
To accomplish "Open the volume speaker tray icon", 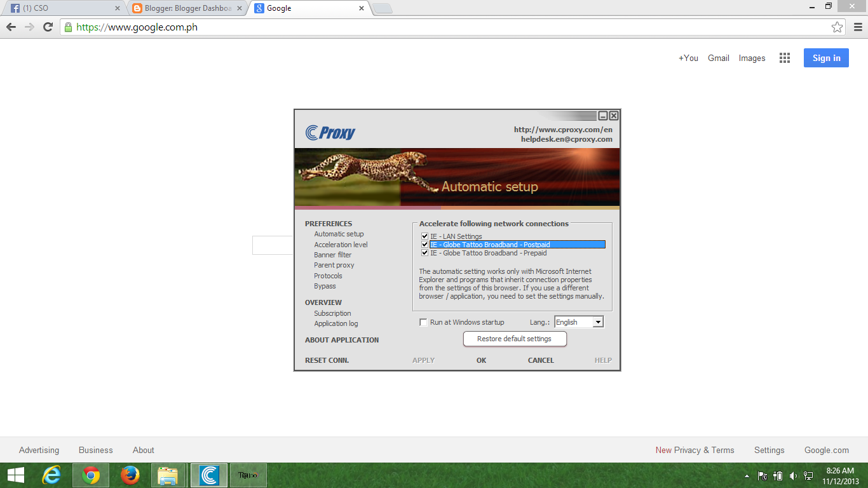I will point(793,475).
